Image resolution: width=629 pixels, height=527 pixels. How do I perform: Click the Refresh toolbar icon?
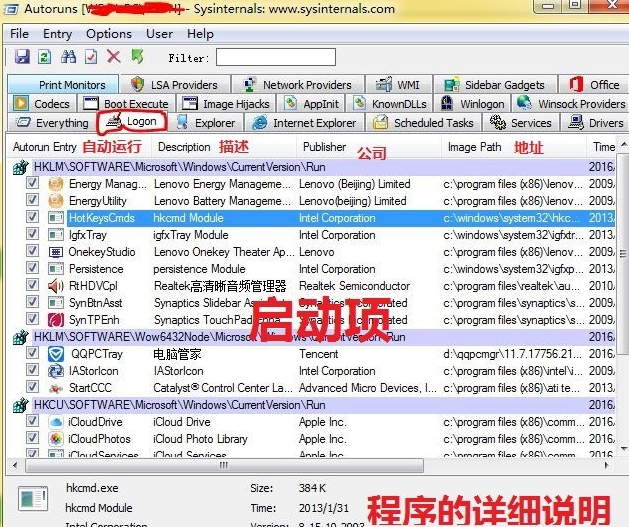[x=44, y=57]
